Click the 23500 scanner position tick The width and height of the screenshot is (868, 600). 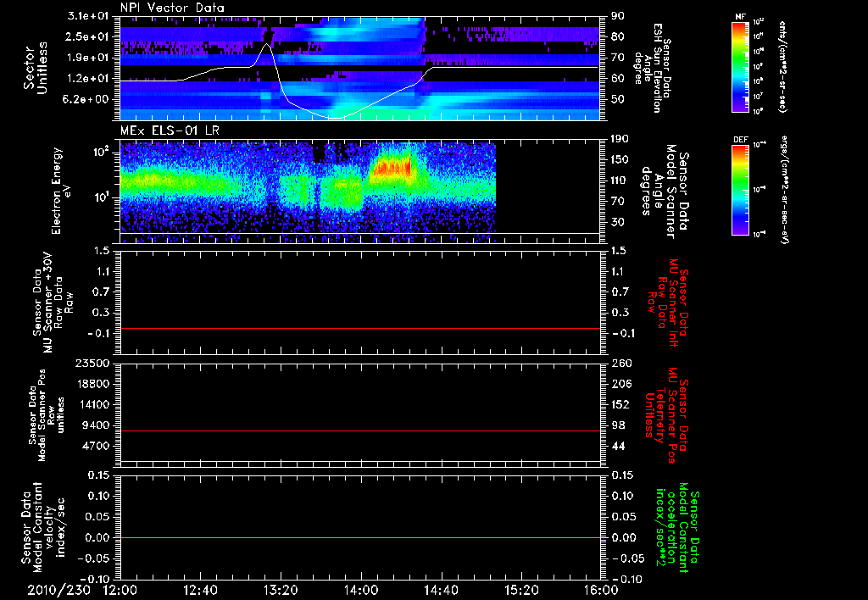(92, 363)
